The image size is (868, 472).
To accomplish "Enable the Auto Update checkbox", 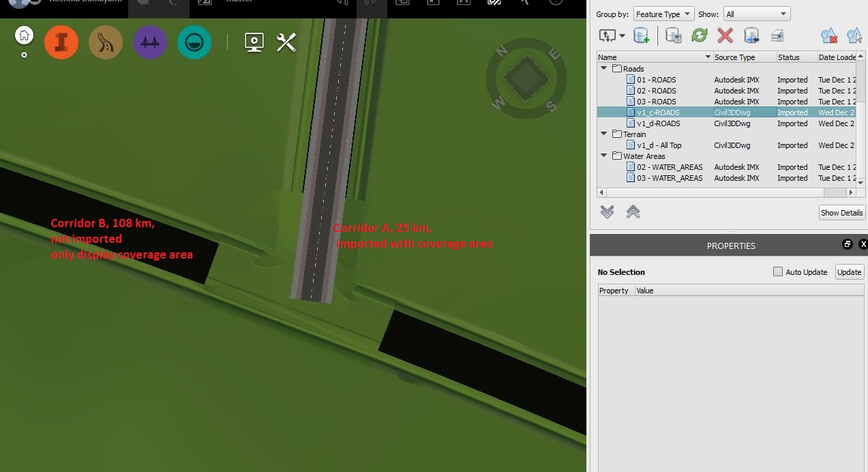I will [777, 271].
